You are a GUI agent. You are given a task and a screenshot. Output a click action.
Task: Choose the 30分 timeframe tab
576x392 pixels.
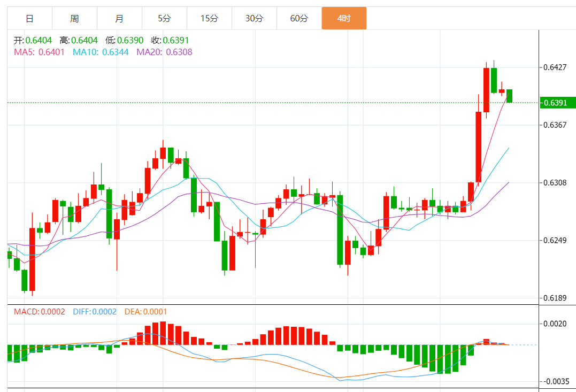254,18
